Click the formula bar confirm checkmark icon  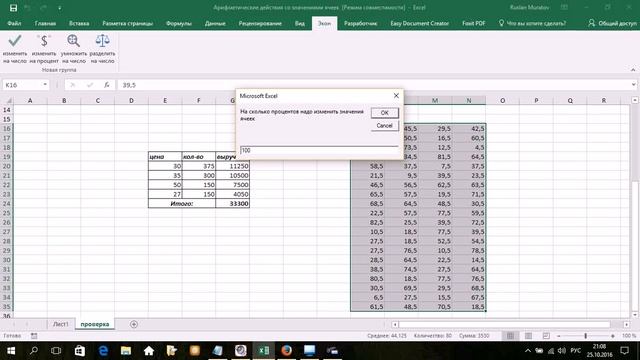[x=90, y=85]
